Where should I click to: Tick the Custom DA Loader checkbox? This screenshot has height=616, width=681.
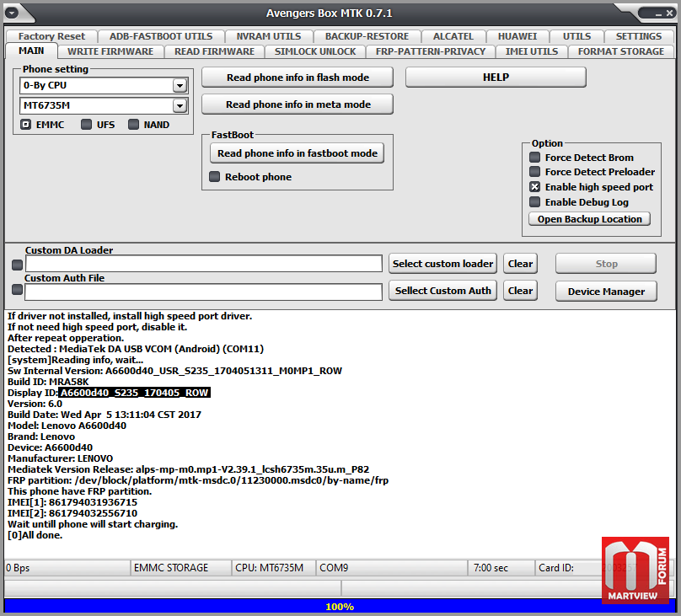point(17,265)
